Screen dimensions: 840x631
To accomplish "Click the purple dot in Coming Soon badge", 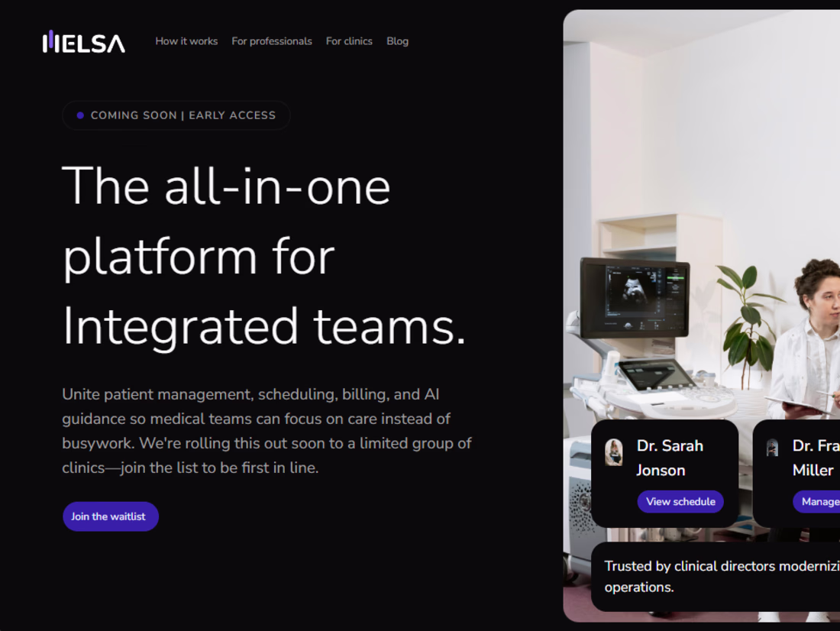I will click(80, 115).
